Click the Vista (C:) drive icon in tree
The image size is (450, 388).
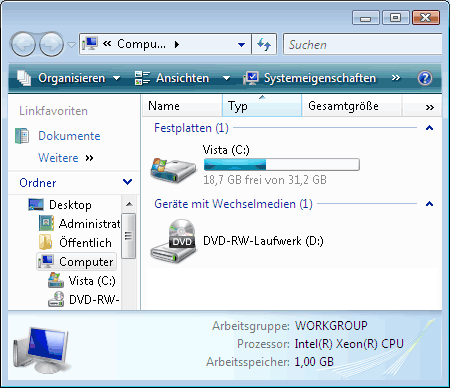tap(56, 280)
